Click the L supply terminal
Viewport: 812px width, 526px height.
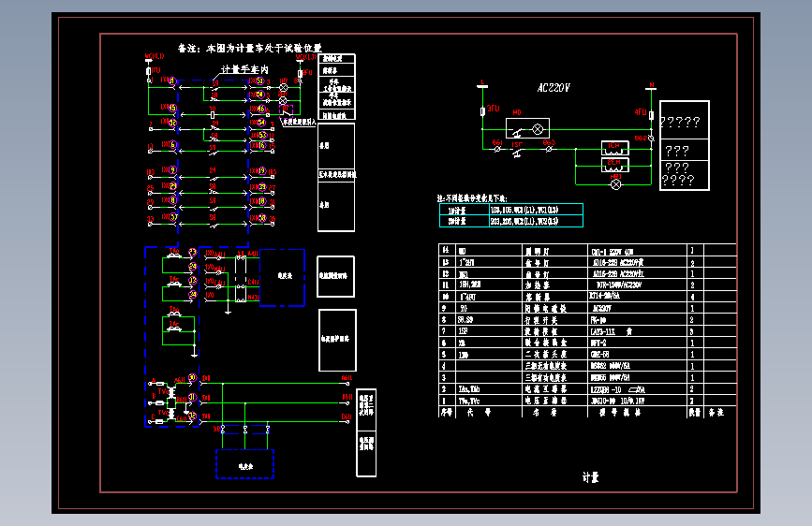482,85
